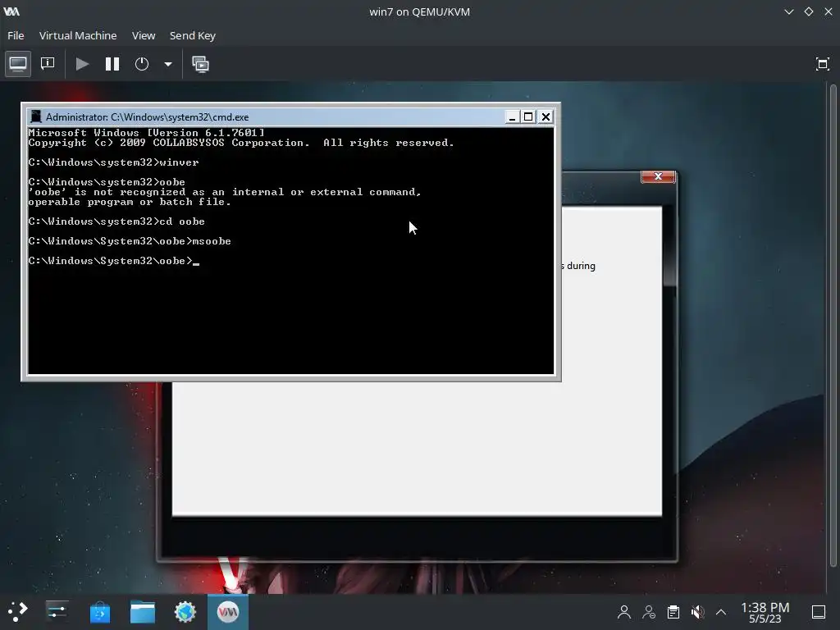The height and width of the screenshot is (630, 840).
Task: Click the user account tray icon
Action: [x=623, y=612]
